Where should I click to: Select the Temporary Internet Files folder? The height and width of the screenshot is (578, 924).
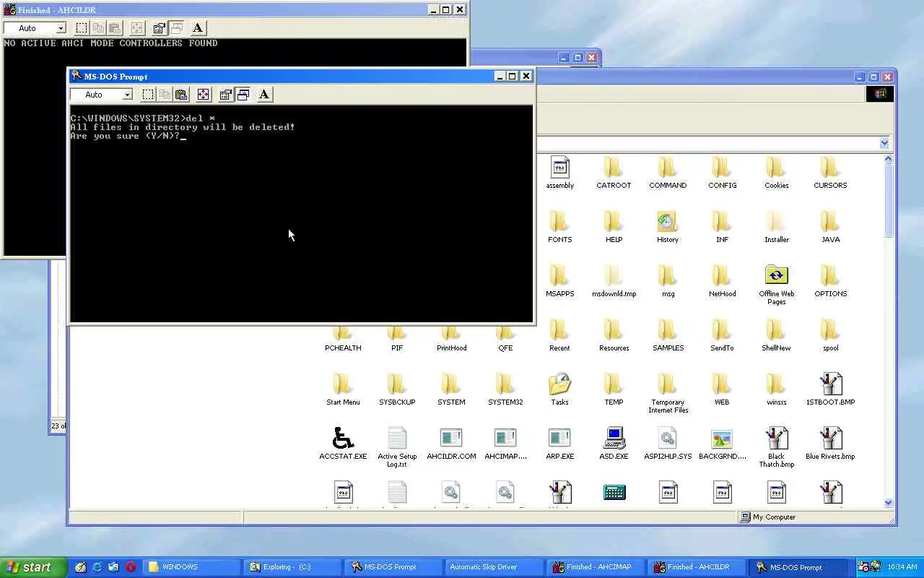click(x=668, y=393)
